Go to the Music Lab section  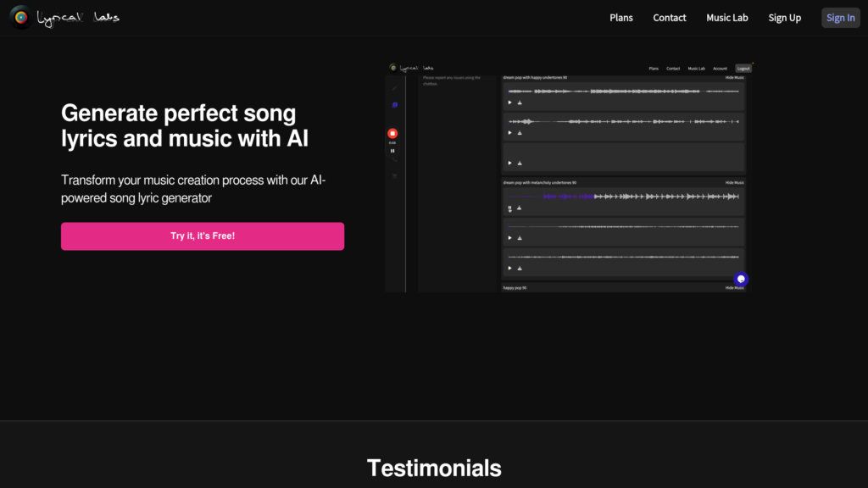pos(727,17)
